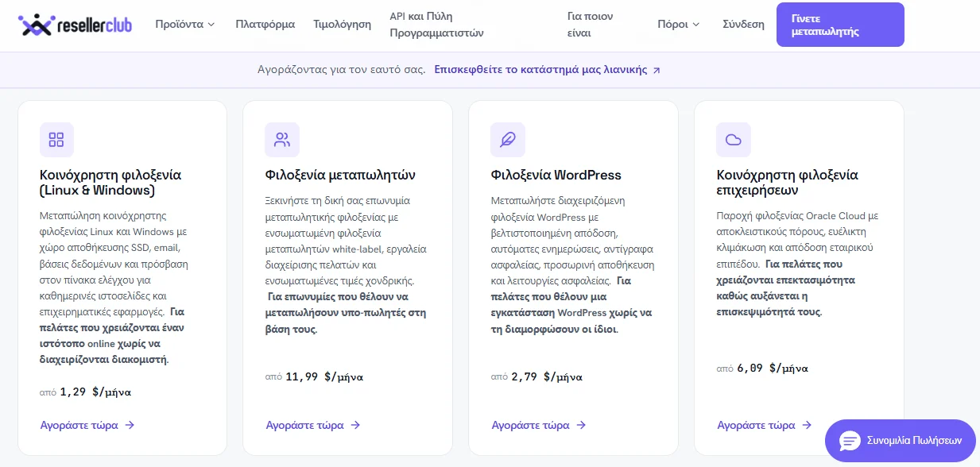980x467 pixels.
Task: Click the feather icon on Φιλοξενία WordPress card
Action: pyautogui.click(x=508, y=140)
